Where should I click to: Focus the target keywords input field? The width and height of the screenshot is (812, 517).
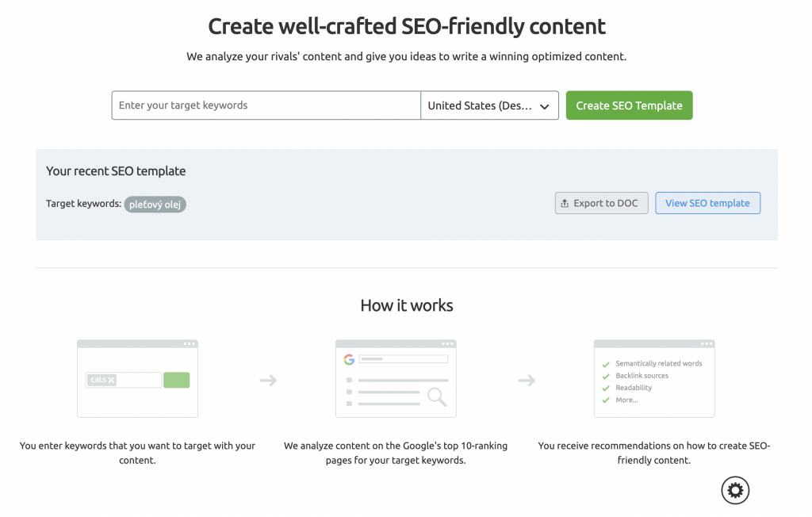266,105
